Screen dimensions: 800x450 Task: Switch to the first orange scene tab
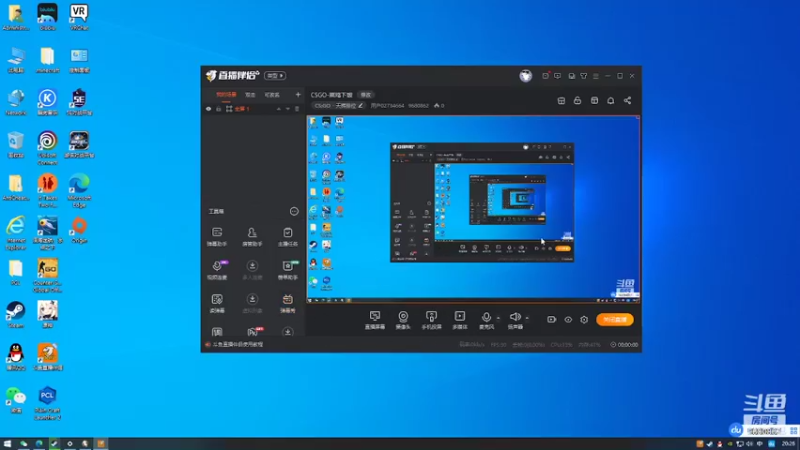pos(226,94)
